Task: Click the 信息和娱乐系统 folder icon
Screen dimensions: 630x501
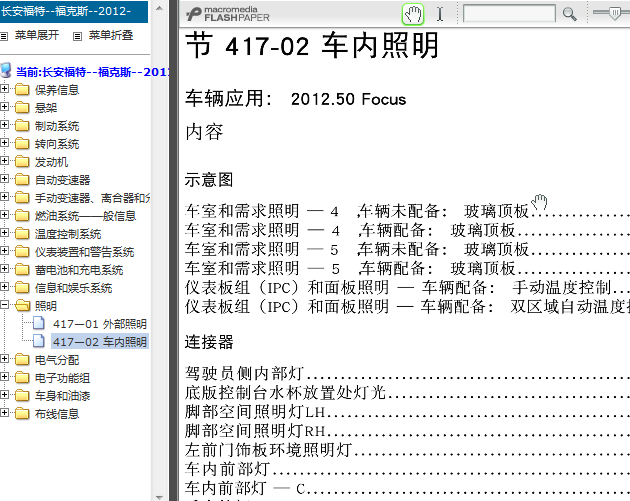Action: [x=22, y=287]
